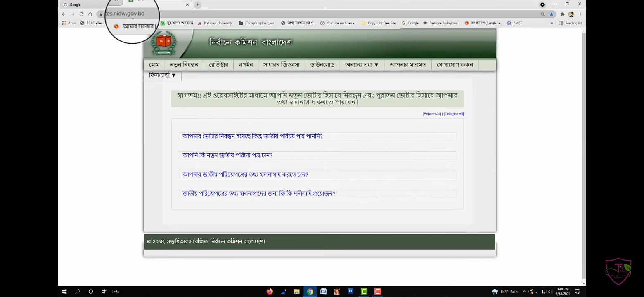Go back using the browser back arrow

64,14
